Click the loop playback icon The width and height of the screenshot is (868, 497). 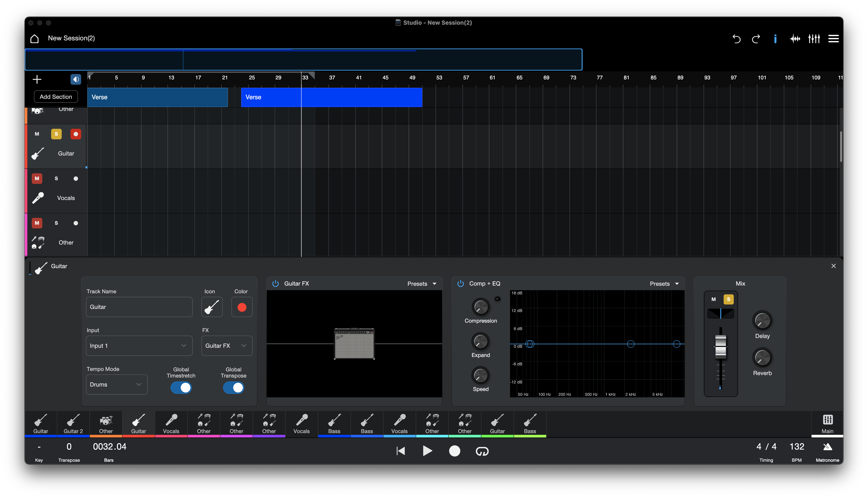click(482, 451)
